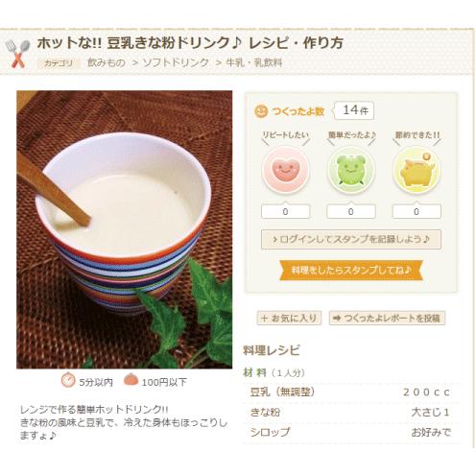Screen dimensions: 476x476
Task: Click the clock icon for 5分以内
Action: tap(68, 380)
